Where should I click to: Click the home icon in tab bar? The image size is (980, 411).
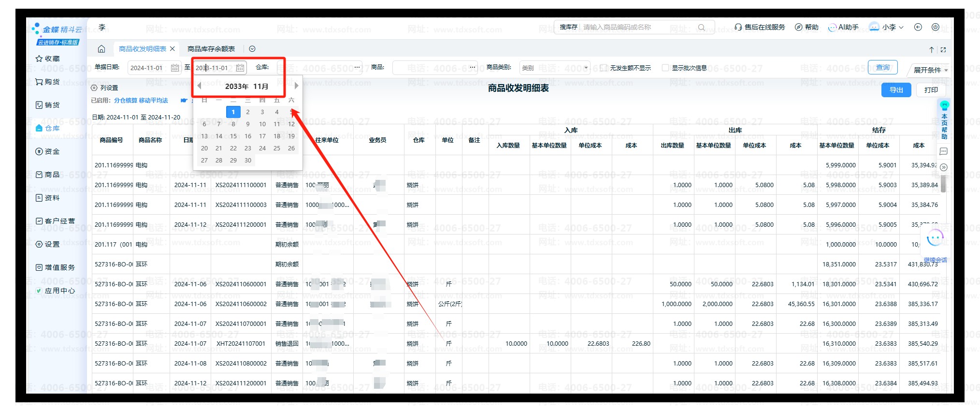[101, 49]
